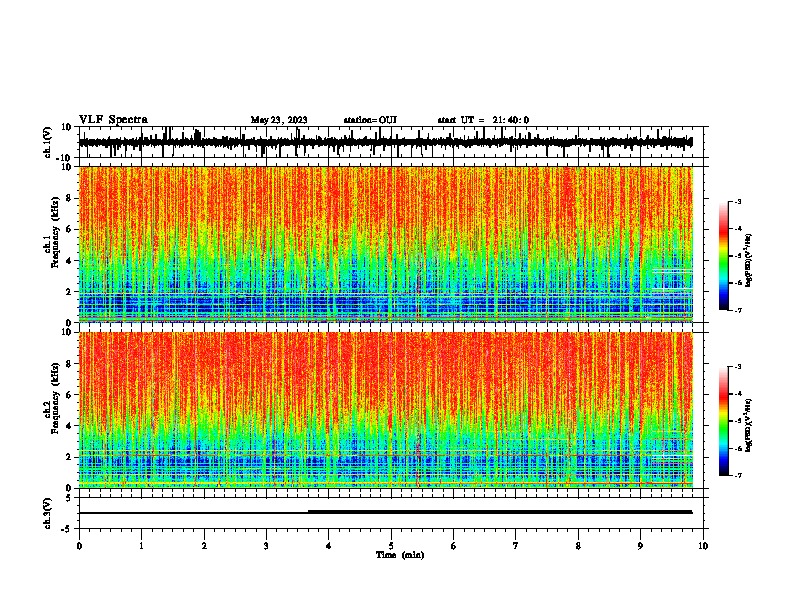
Task: Click the 'May 23, 2023' date label
Action: click(279, 120)
